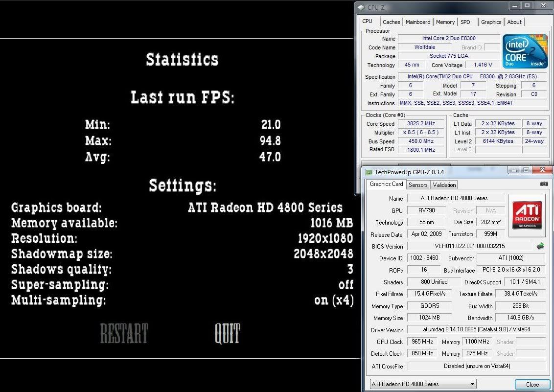Click the Release Date value Apr 02, 2009
Screen dimensions: 554x392
426,234
